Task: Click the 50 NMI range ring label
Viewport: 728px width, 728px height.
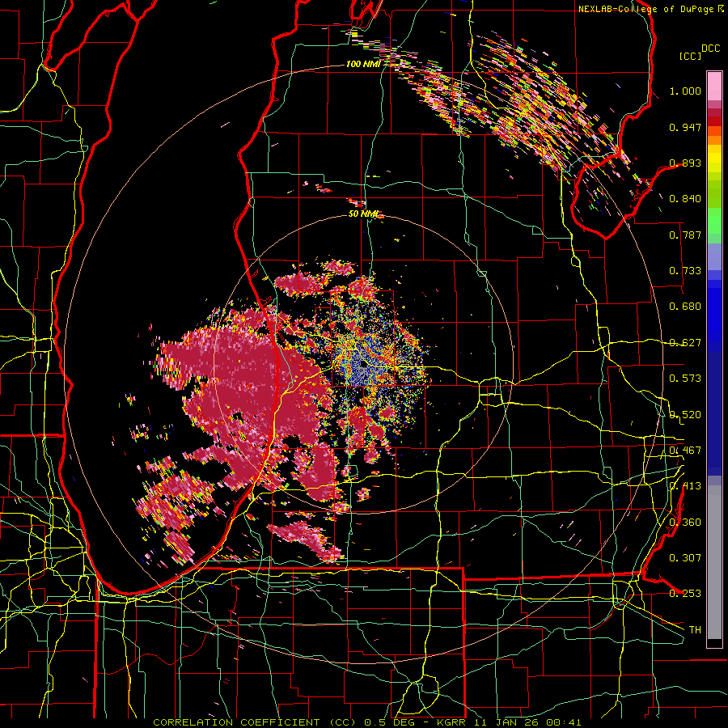Action: (363, 214)
